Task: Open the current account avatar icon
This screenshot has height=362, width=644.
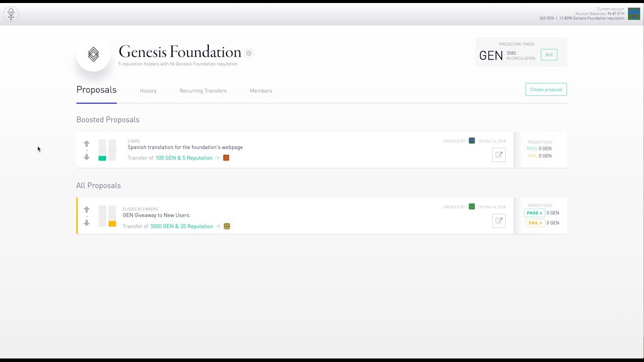Action: pyautogui.click(x=634, y=14)
